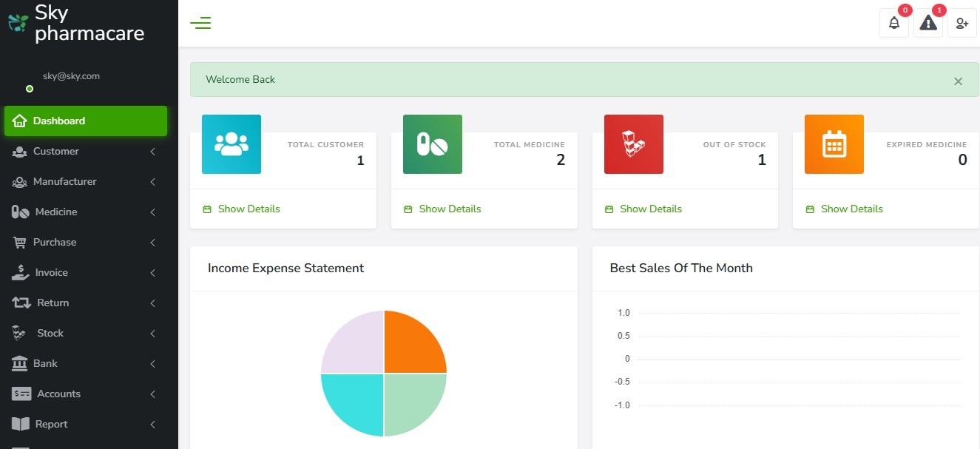
Task: Open the Purchase sidebar menu item
Action: 55,242
